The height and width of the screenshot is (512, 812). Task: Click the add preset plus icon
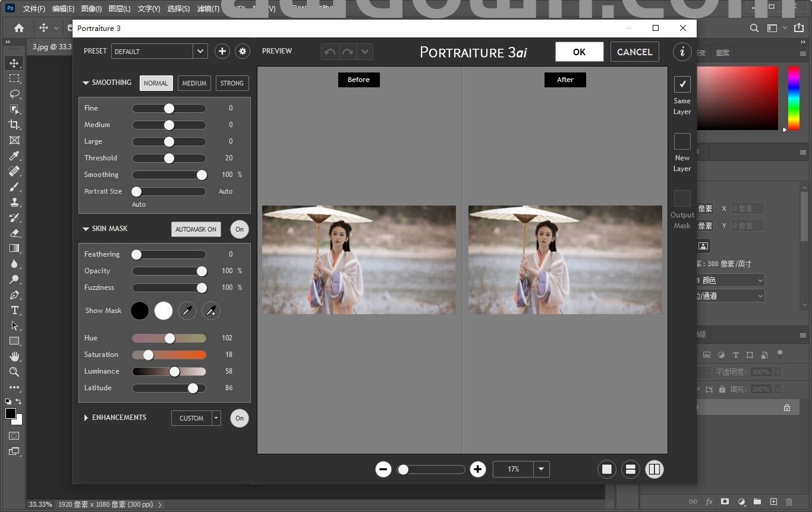(222, 52)
